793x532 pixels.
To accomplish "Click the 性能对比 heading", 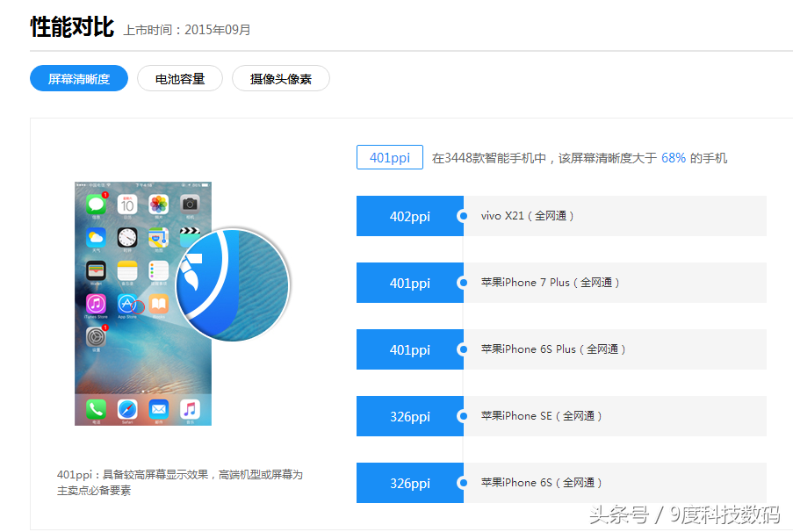I will point(72,26).
